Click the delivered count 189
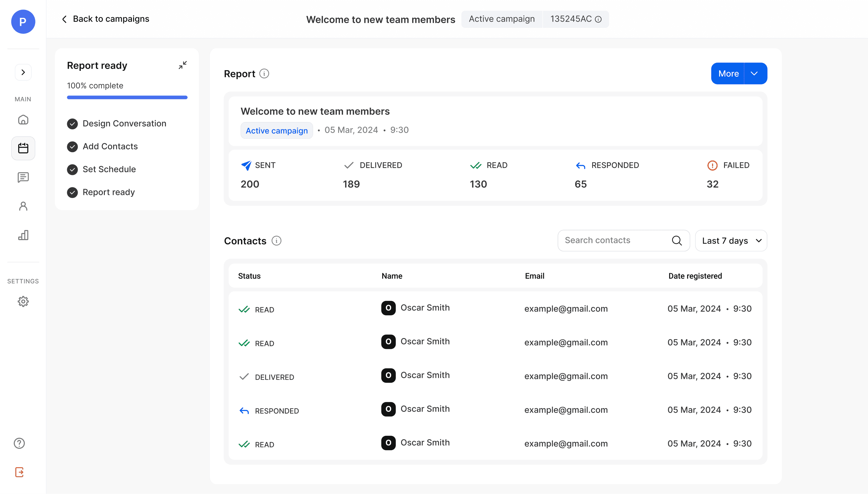 (x=351, y=184)
